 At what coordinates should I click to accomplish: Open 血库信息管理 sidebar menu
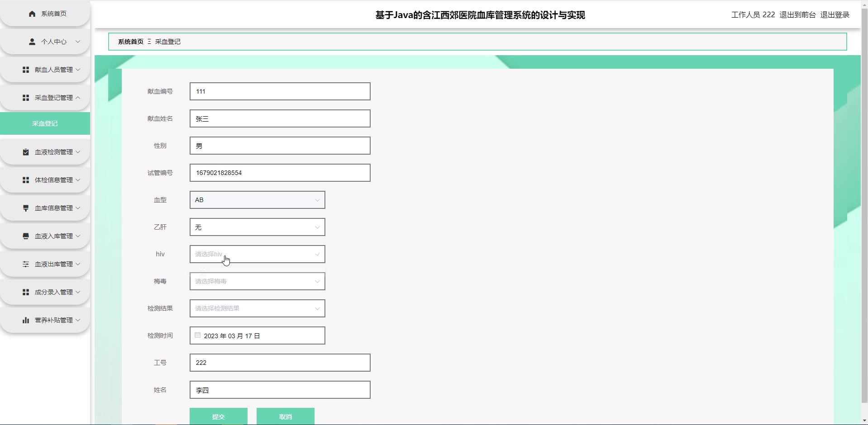[45, 208]
